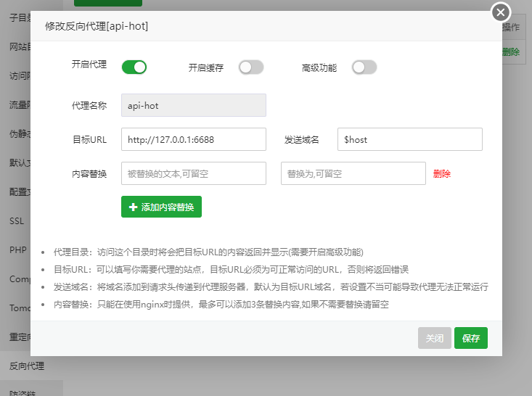Screen dimensions: 532x396
Task: Turn on the 高级功能 switch
Action: [x=364, y=67]
